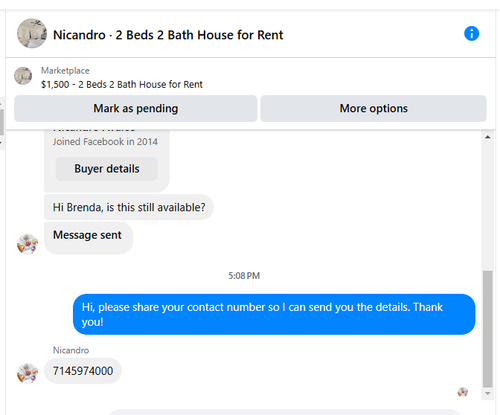The height and width of the screenshot is (415, 500).
Task: Click the conversation title 'Nicandro · 2 Beds 2 Bath House for Rent'
Action: tap(168, 35)
